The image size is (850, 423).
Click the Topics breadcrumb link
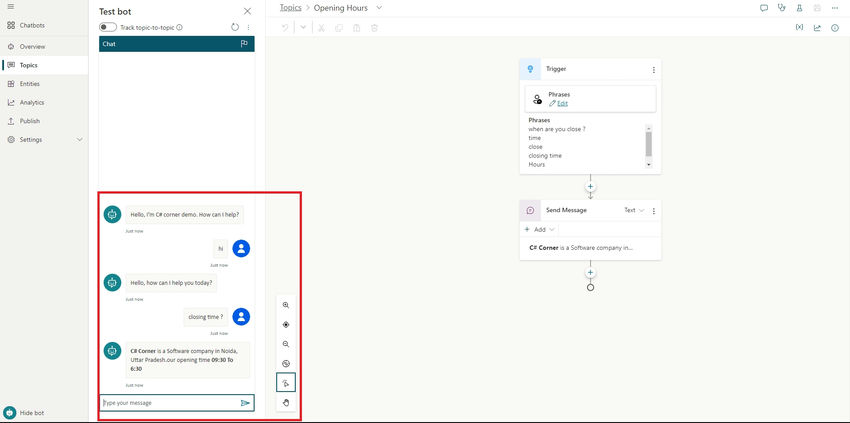tap(291, 8)
